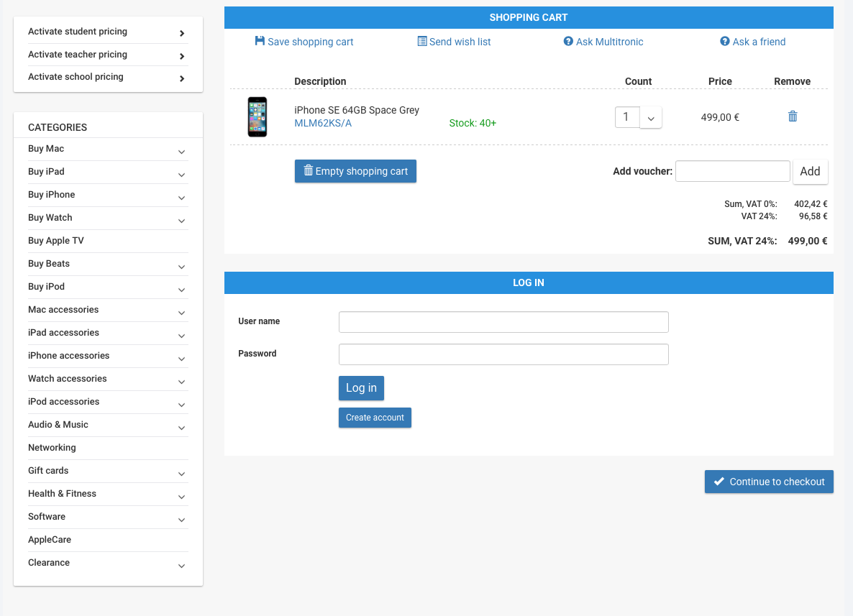
Task: Expand Activate student pricing arrow
Action: tap(182, 33)
